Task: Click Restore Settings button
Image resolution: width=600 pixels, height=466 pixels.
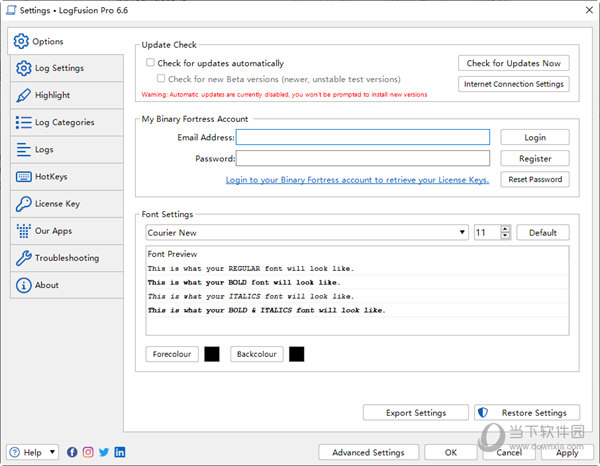Action: pos(527,413)
